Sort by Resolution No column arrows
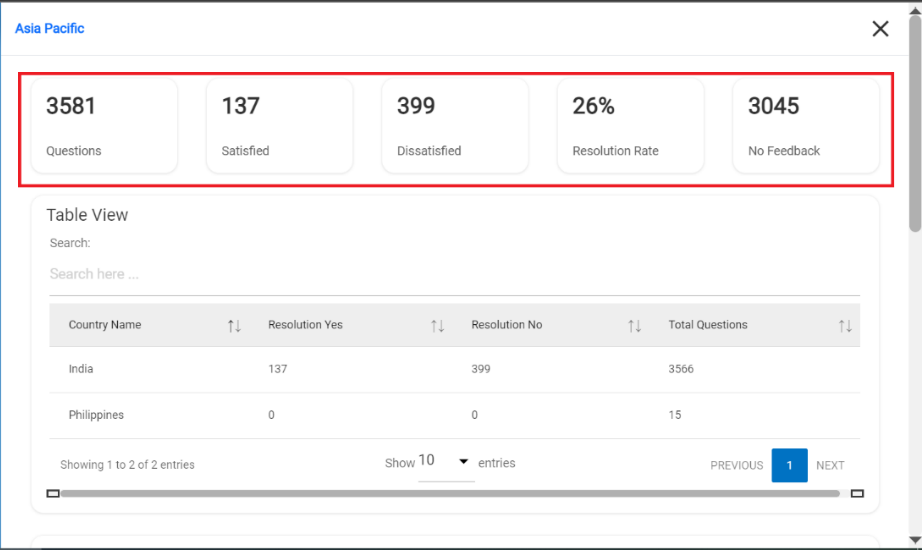The image size is (922, 550). [x=634, y=326]
